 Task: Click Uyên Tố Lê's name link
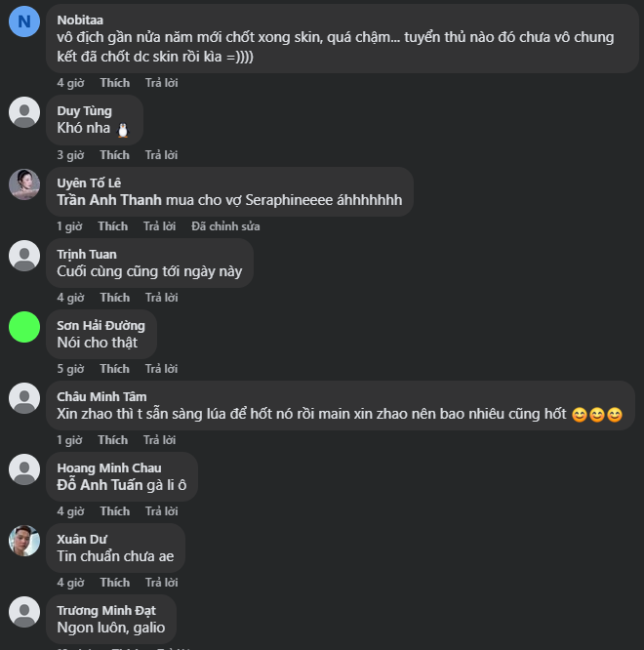(88, 183)
